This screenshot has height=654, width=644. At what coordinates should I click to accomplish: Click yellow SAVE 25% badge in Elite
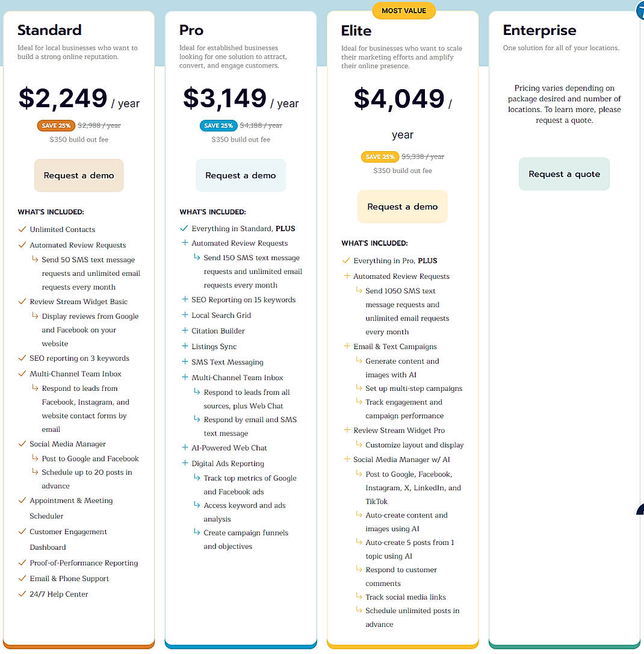[380, 157]
